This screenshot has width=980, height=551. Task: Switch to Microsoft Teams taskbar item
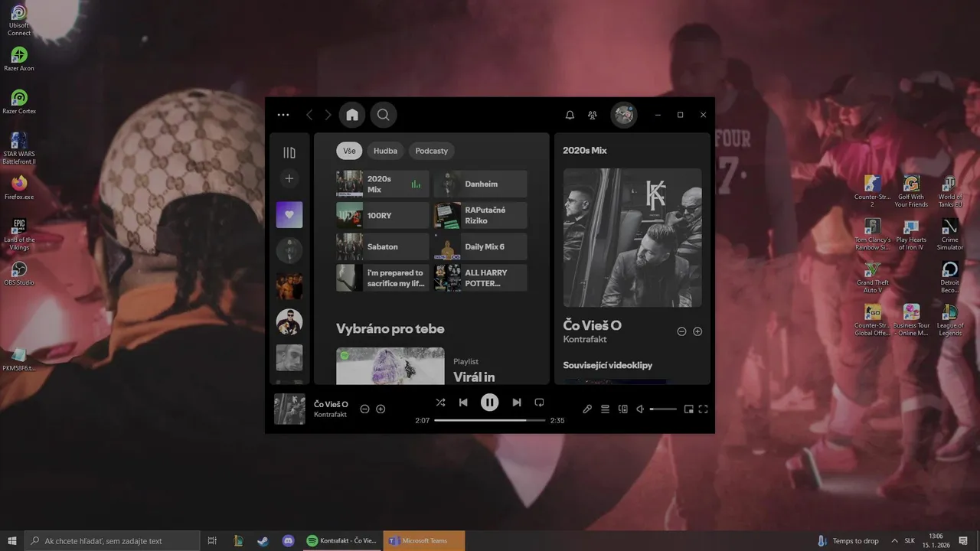pos(424,541)
